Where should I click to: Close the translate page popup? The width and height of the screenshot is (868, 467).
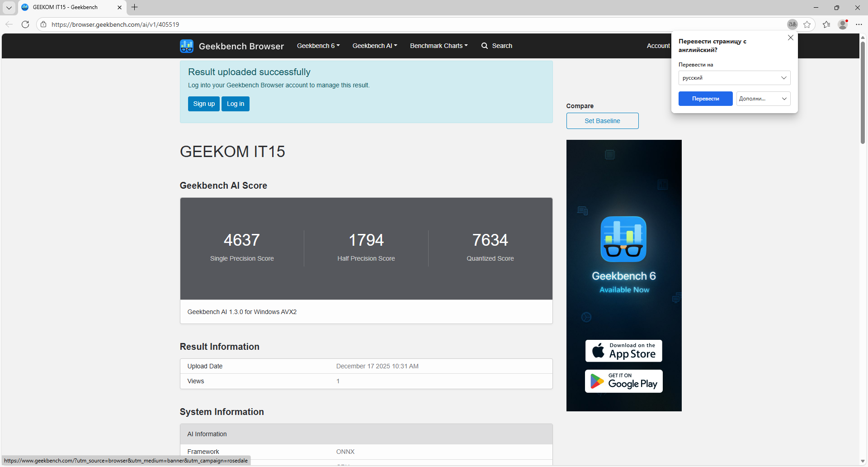click(791, 38)
